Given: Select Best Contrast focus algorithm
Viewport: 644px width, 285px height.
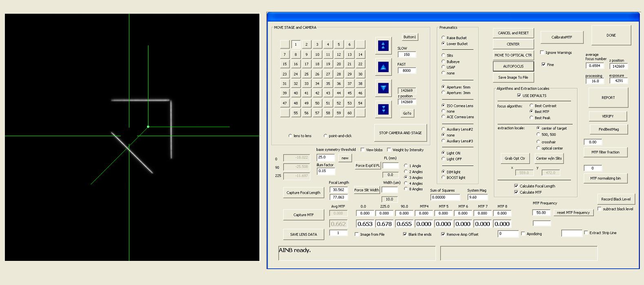Looking at the screenshot, I should click(x=531, y=106).
